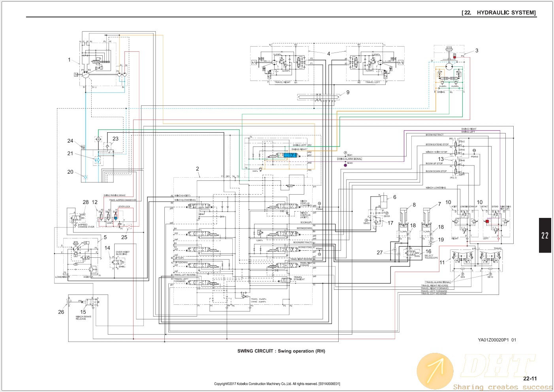The height and width of the screenshot is (392, 554).
Task: Click the BOOM RETRACT line label
Action: pyautogui.click(x=435, y=135)
